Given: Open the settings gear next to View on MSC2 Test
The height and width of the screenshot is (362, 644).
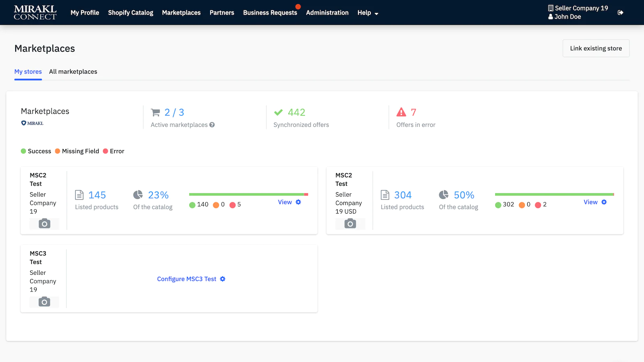Looking at the screenshot, I should (298, 202).
